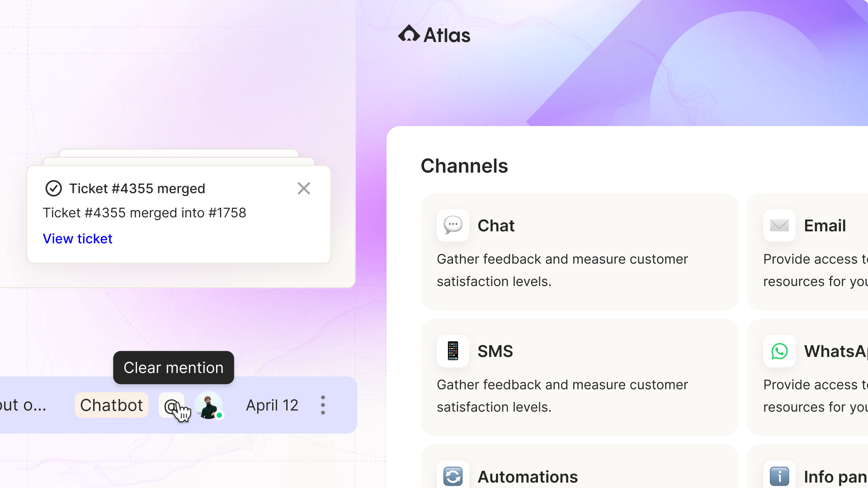The height and width of the screenshot is (488, 868).
Task: Click the SMS card description text
Action: [562, 396]
